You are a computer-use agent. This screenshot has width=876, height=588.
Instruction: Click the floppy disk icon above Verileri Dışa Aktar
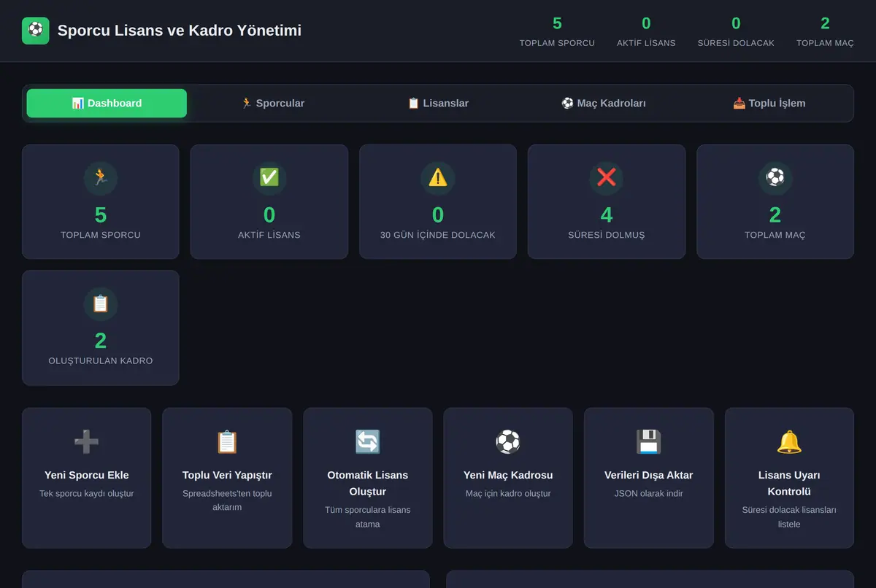click(x=649, y=442)
